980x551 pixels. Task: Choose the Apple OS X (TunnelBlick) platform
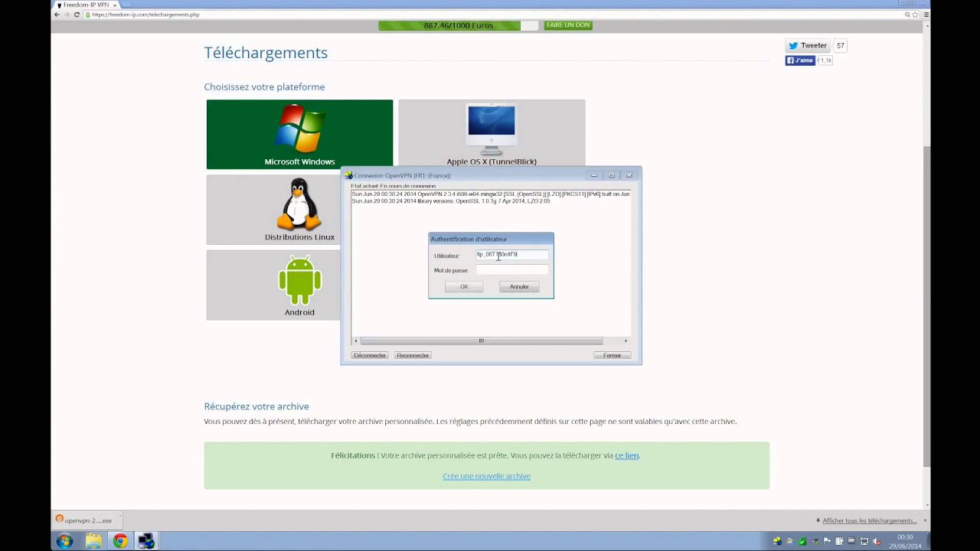[x=492, y=134]
